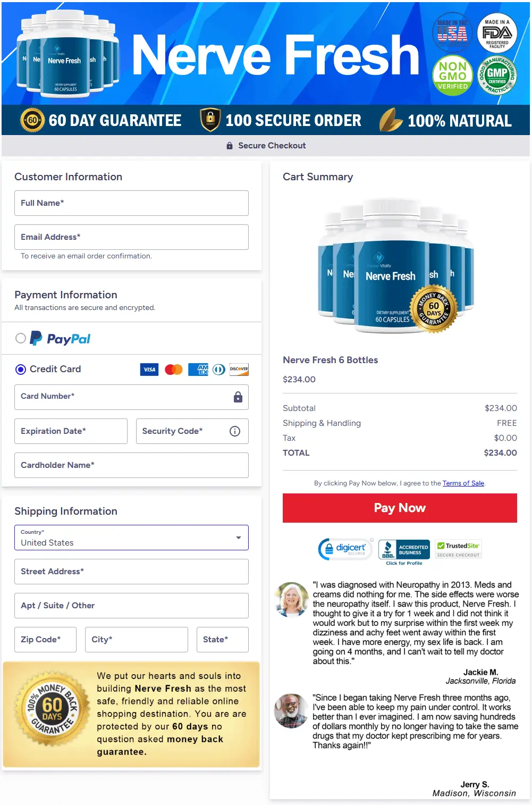Click the TrustedSite Secure Checkout badge
The width and height of the screenshot is (532, 805).
click(458, 550)
